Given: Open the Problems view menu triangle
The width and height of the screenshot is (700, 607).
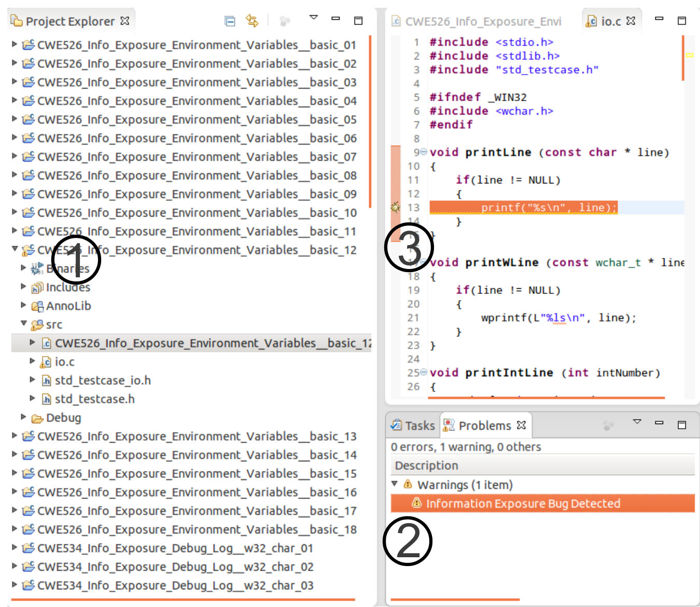Looking at the screenshot, I should (x=637, y=421).
